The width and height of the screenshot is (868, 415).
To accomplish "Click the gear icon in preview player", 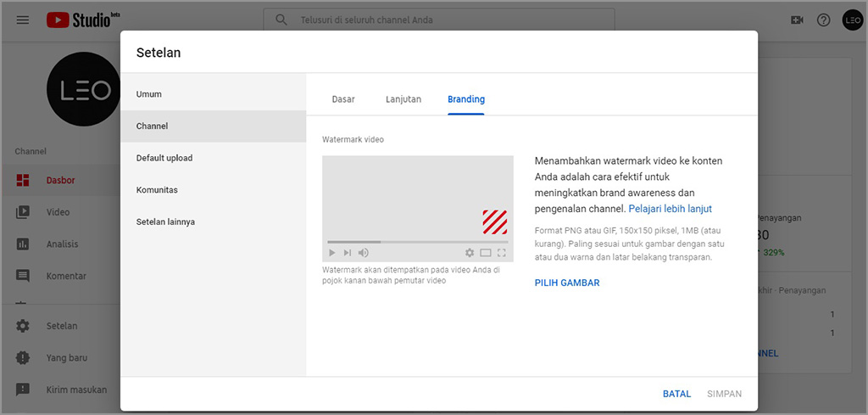I will click(470, 253).
